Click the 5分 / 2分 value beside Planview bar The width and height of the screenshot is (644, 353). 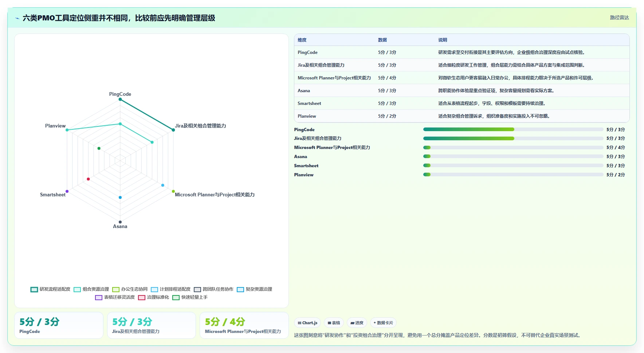pos(616,175)
